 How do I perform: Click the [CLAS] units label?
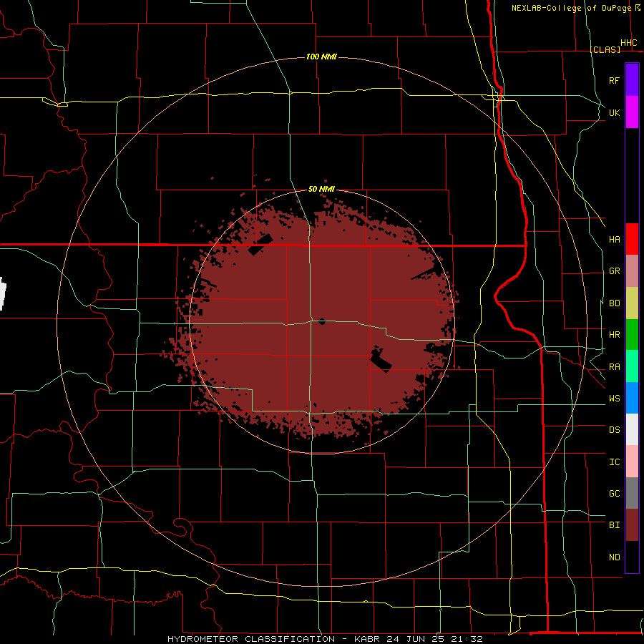click(x=605, y=49)
